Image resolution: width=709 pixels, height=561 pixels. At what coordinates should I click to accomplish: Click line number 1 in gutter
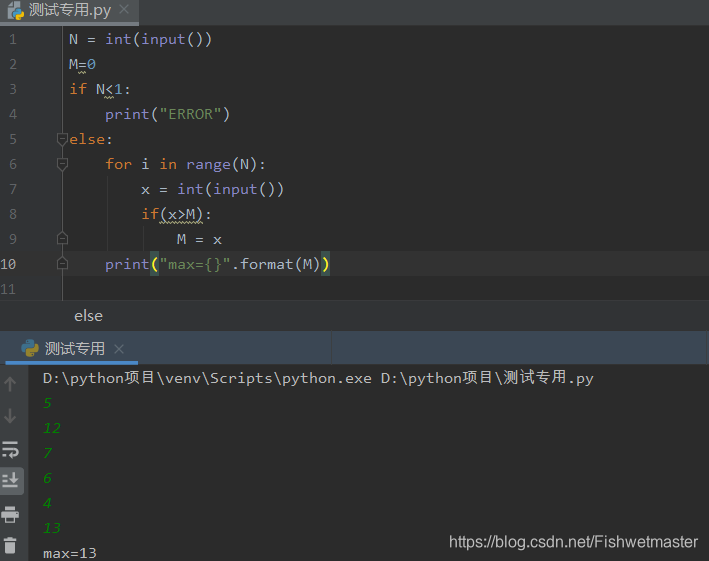(x=13, y=39)
